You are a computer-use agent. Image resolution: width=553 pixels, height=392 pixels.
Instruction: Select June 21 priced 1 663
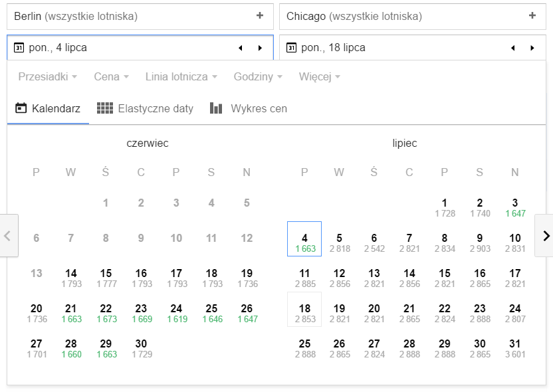point(71,313)
